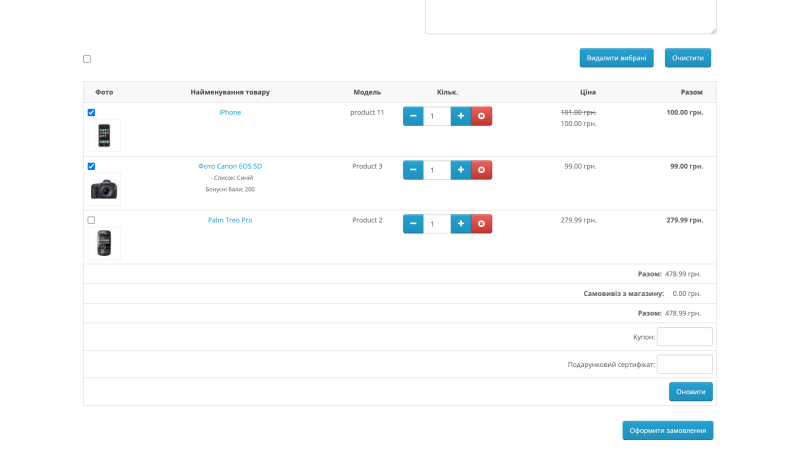Click the iPhone product thumbnail
The image size is (800, 450).
[104, 136]
